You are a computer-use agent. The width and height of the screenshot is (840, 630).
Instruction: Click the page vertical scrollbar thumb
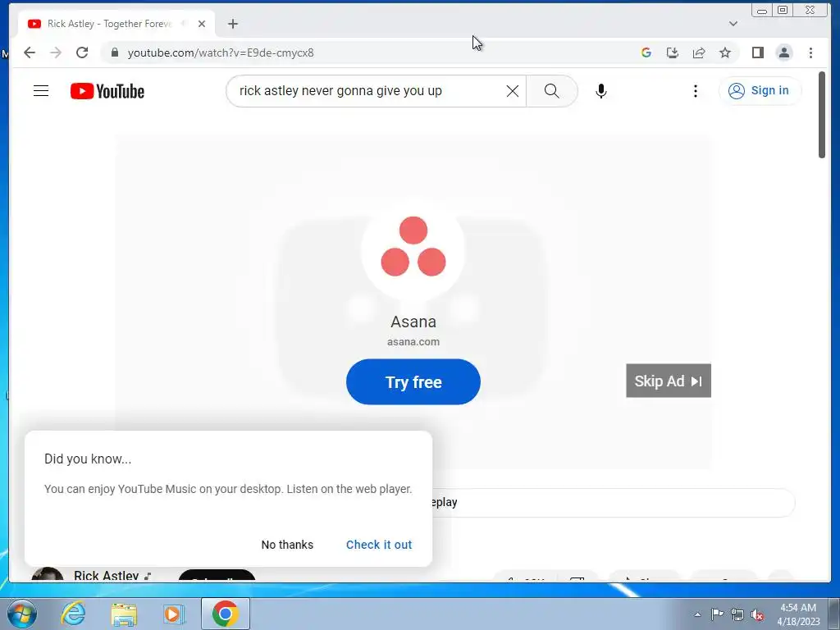822,115
